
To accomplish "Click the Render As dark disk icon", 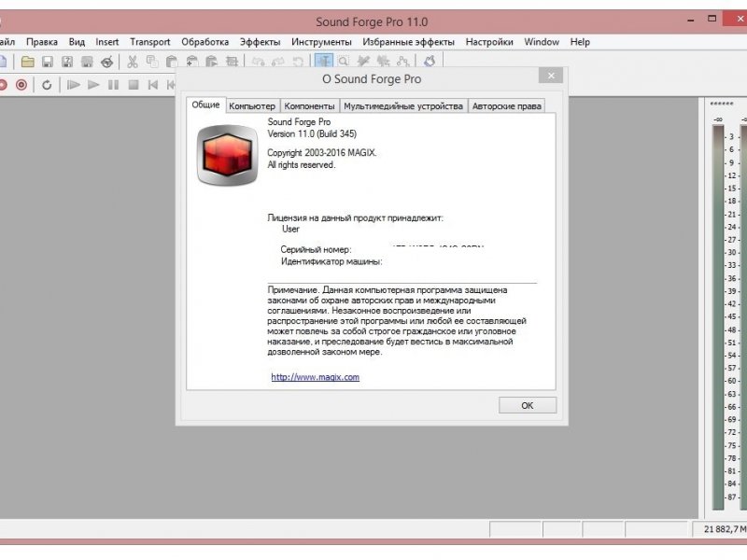I will click(x=87, y=62).
